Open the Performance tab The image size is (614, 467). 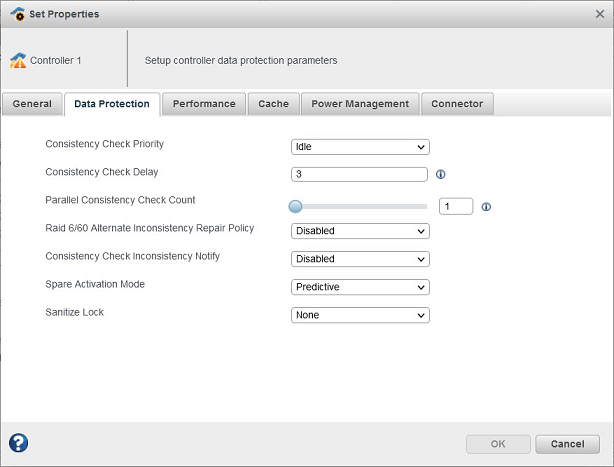pos(204,104)
